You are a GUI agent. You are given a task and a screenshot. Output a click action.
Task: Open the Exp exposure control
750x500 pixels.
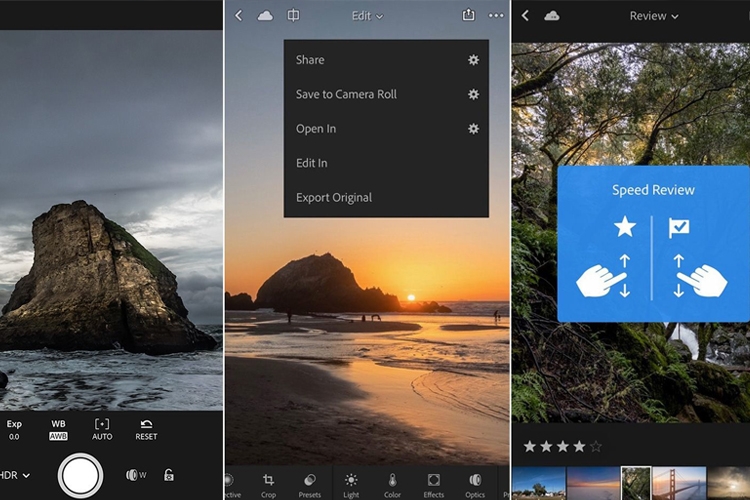coord(14,430)
